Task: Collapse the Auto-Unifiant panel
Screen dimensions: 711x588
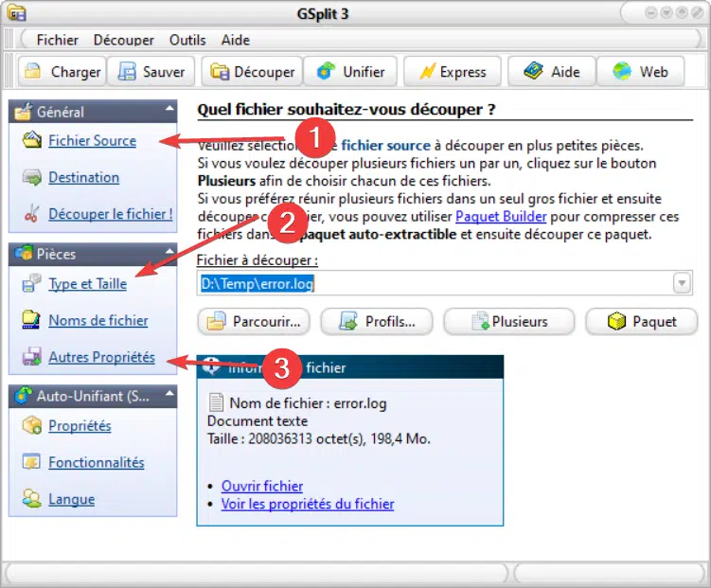Action: [x=169, y=393]
